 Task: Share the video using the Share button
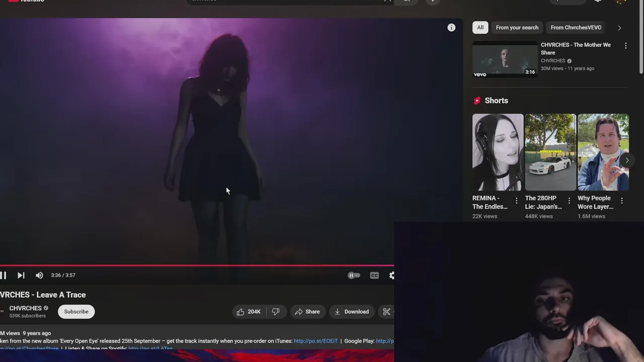[x=307, y=312]
